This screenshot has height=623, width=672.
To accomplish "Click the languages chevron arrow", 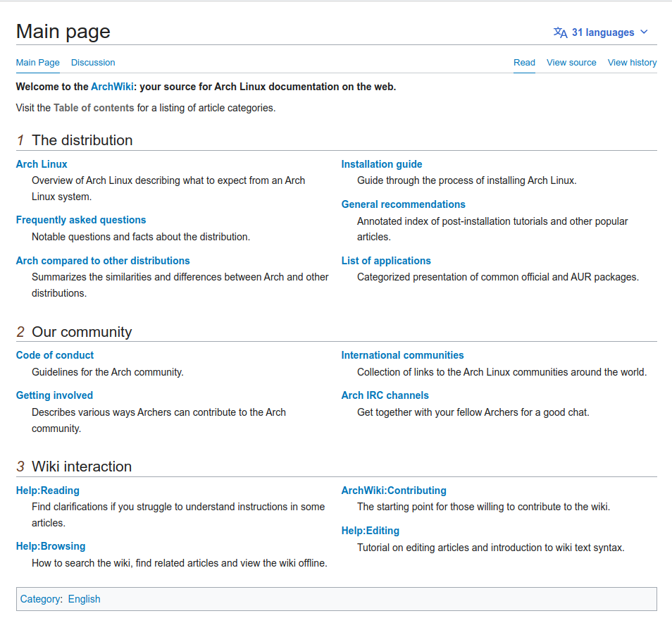I will pos(644,32).
